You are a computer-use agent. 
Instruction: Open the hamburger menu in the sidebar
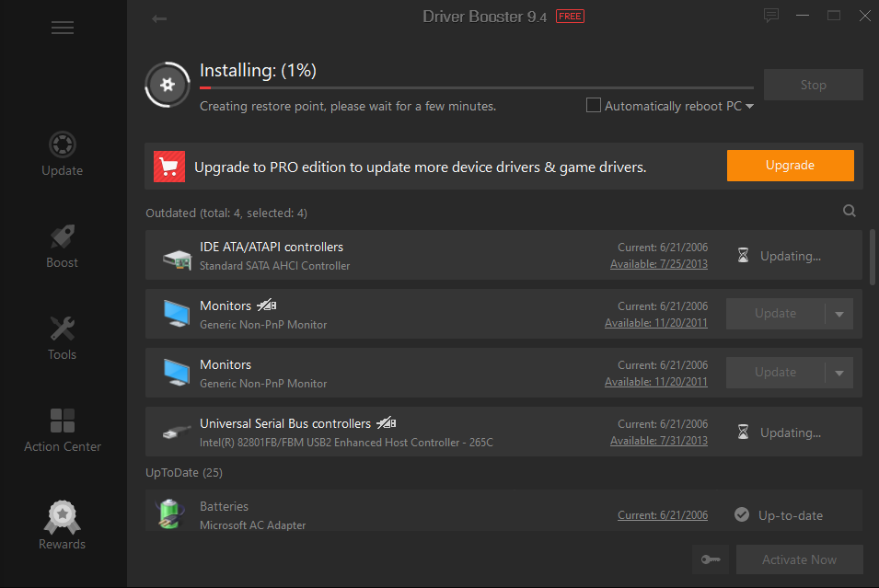click(63, 28)
